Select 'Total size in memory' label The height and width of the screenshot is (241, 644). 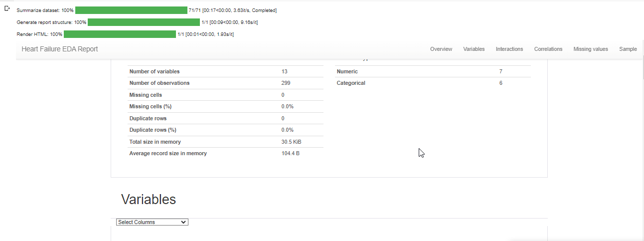(x=155, y=142)
